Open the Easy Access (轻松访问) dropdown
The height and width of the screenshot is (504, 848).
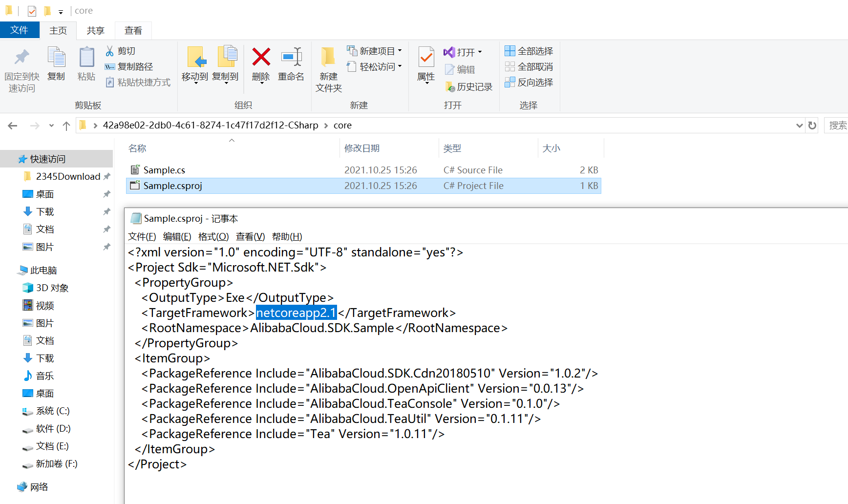(x=375, y=66)
